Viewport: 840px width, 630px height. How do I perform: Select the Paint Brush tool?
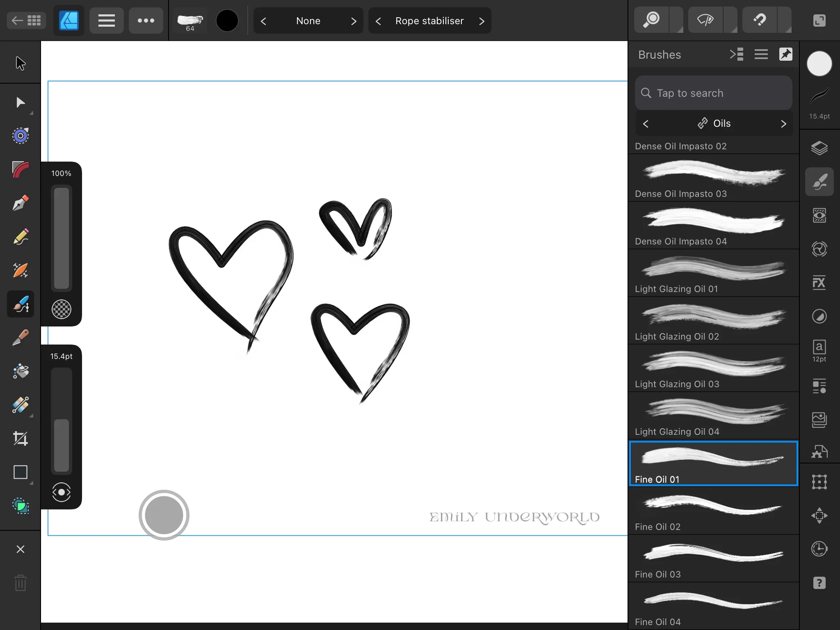(21, 304)
